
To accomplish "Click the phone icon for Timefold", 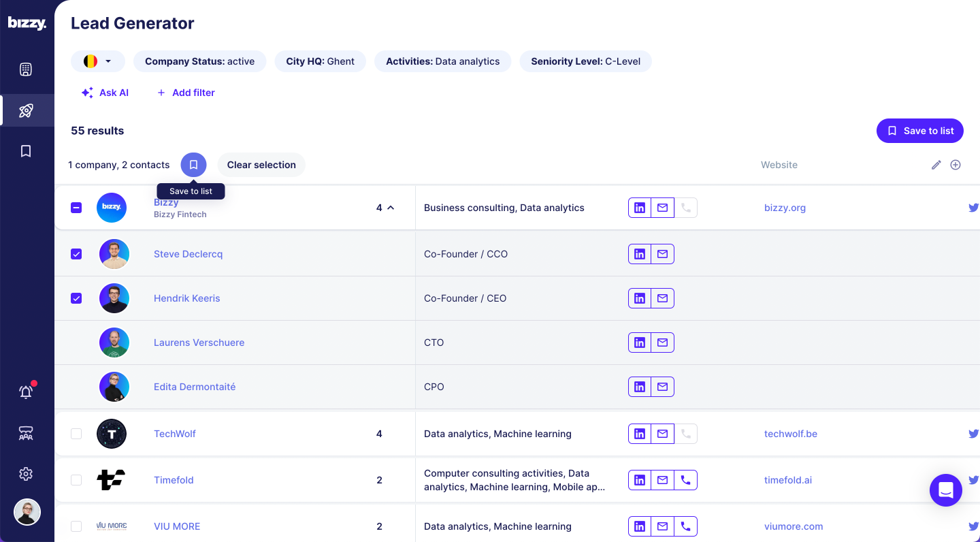I will (685, 480).
